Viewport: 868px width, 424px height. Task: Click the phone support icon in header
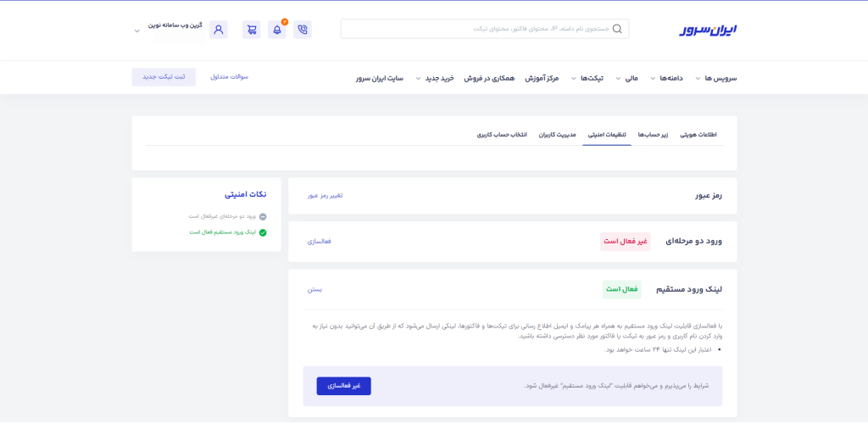(303, 30)
